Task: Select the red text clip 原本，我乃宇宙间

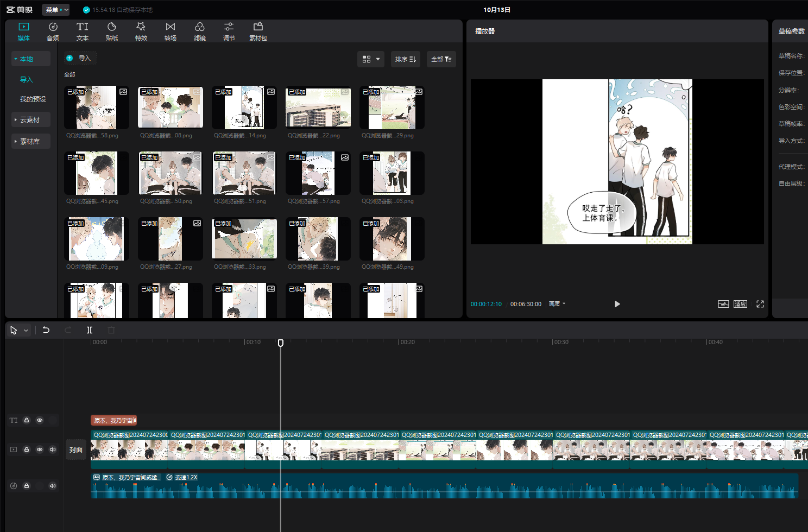Action: coord(113,420)
